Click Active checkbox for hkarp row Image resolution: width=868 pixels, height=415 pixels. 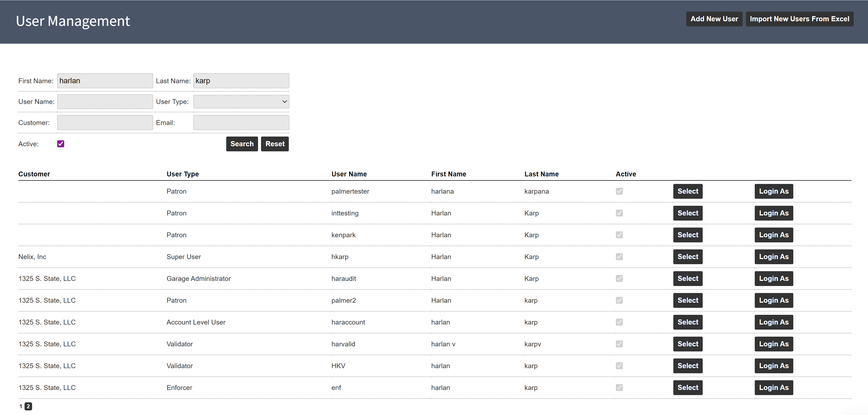[619, 256]
